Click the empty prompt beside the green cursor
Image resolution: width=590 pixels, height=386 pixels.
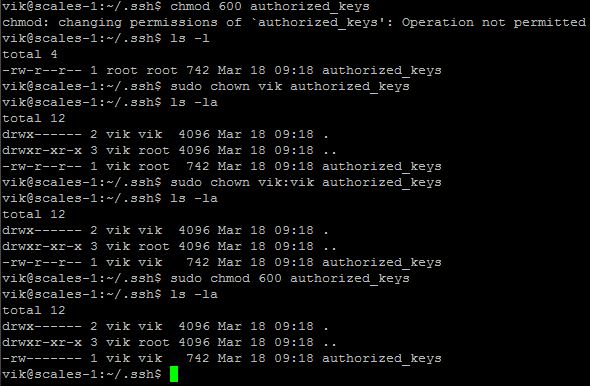click(x=82, y=374)
